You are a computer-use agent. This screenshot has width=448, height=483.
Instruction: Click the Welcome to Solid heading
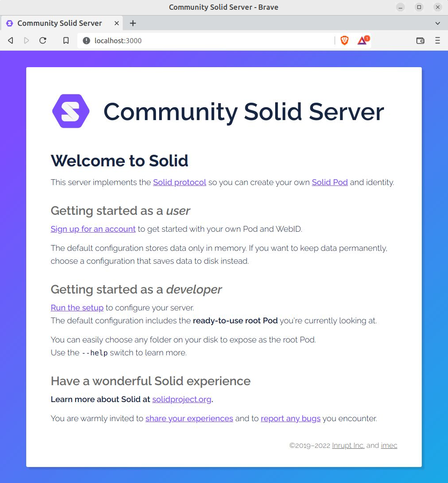click(120, 161)
